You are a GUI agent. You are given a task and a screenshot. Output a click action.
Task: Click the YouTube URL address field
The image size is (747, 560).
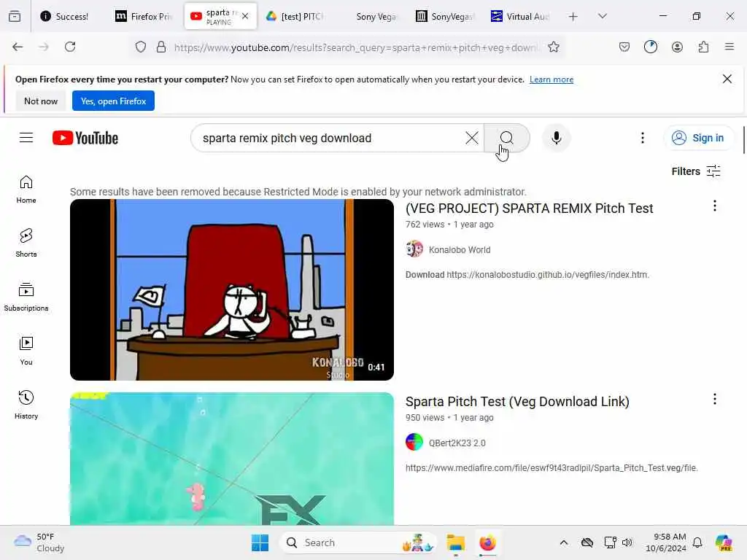pyautogui.click(x=355, y=47)
